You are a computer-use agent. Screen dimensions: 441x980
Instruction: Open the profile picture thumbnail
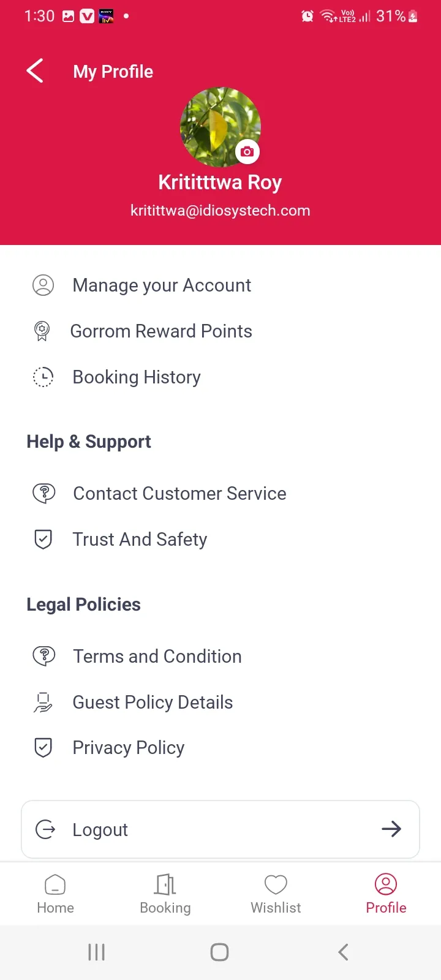(220, 127)
